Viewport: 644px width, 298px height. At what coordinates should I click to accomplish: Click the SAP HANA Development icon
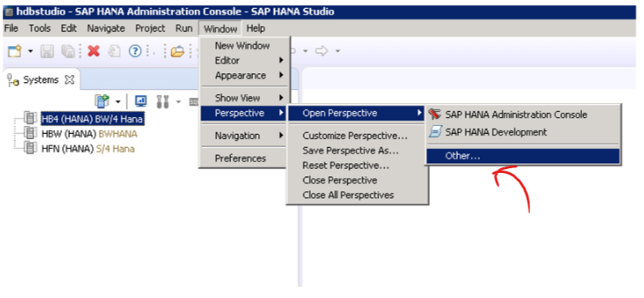[435, 132]
